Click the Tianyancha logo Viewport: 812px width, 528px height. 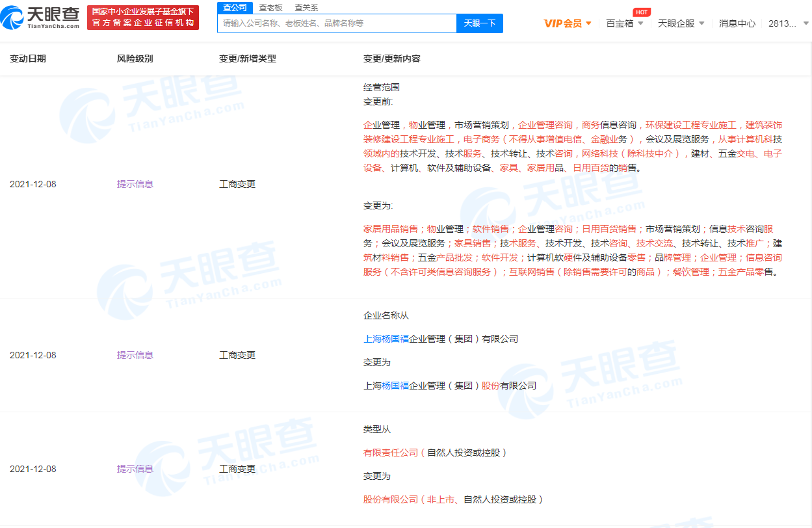41,18
